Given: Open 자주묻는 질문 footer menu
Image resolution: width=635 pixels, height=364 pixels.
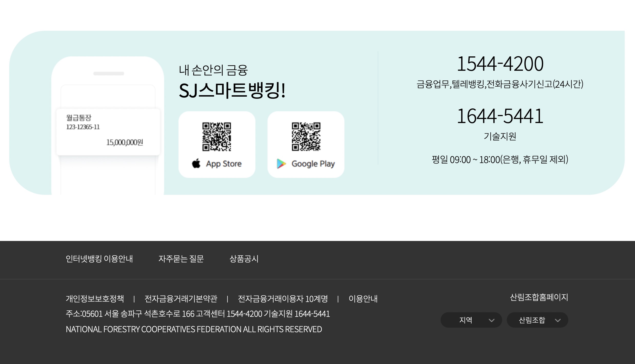Looking at the screenshot, I should tap(181, 259).
